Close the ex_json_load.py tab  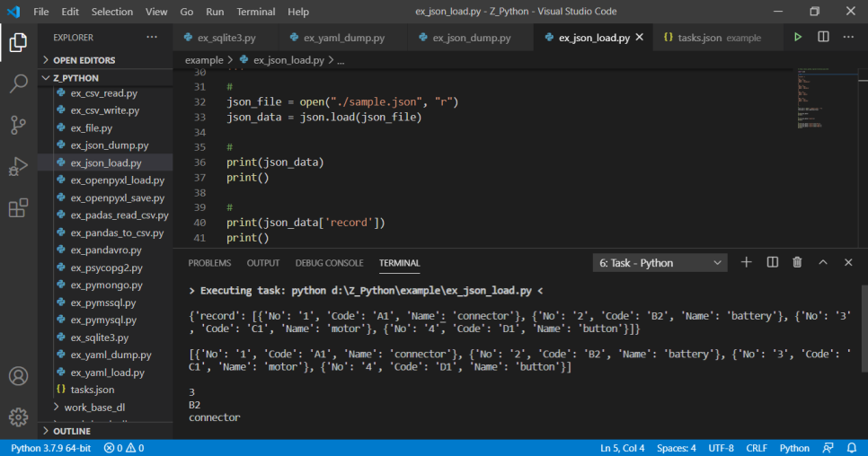tap(640, 37)
